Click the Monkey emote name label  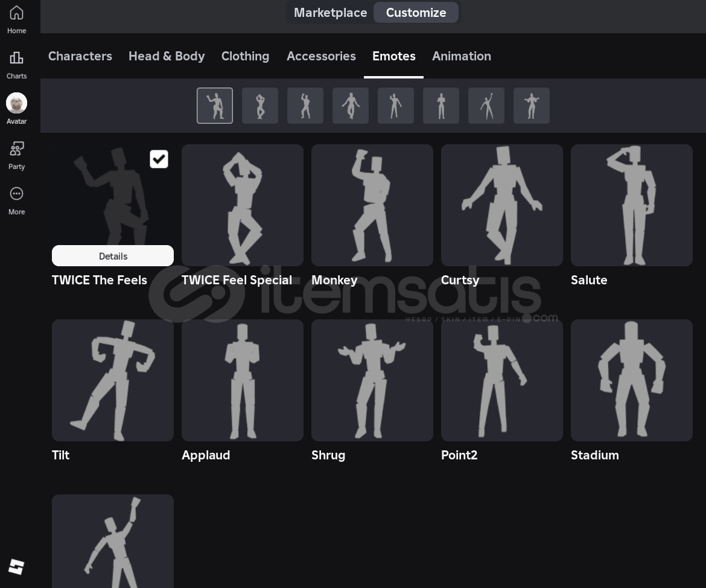point(334,280)
